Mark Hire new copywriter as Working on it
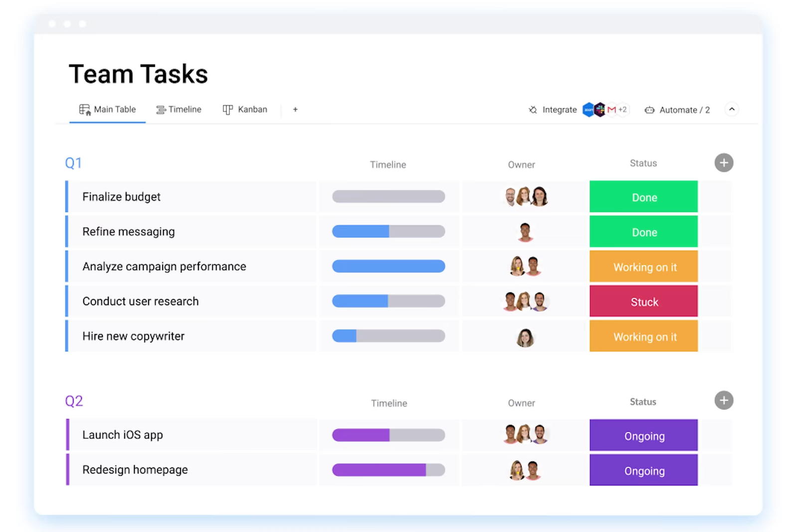The width and height of the screenshot is (798, 532). click(643, 336)
